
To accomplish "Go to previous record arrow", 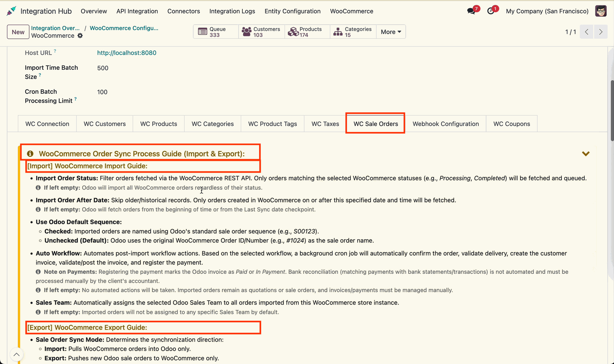I will coord(587,32).
